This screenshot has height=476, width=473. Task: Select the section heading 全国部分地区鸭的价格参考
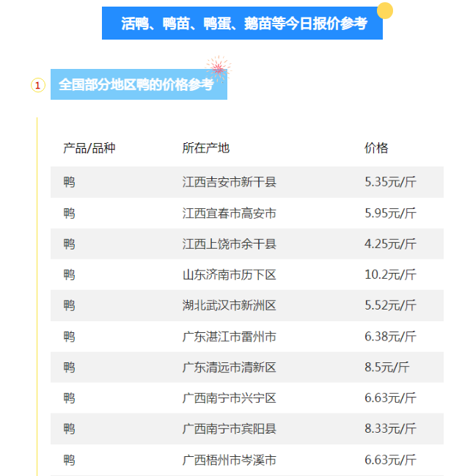(137, 85)
